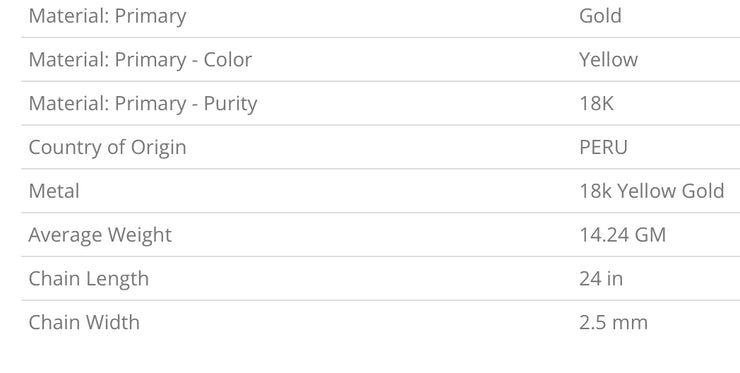Click the word Origin in Country row
This screenshot has height=373, width=740.
(x=159, y=148)
